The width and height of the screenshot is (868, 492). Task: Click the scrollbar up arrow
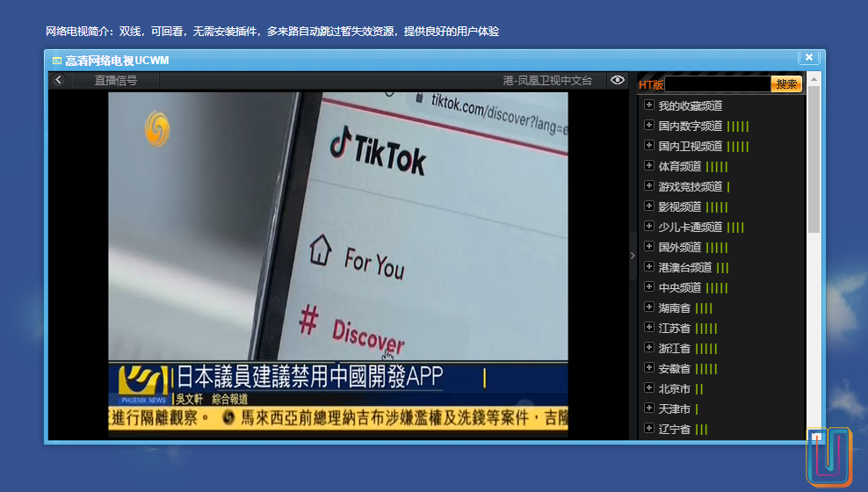814,79
